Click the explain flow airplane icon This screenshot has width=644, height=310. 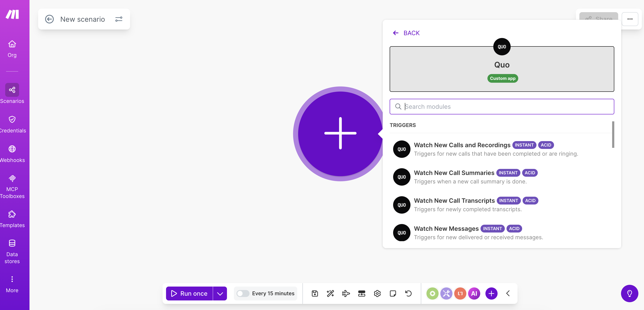point(346,293)
